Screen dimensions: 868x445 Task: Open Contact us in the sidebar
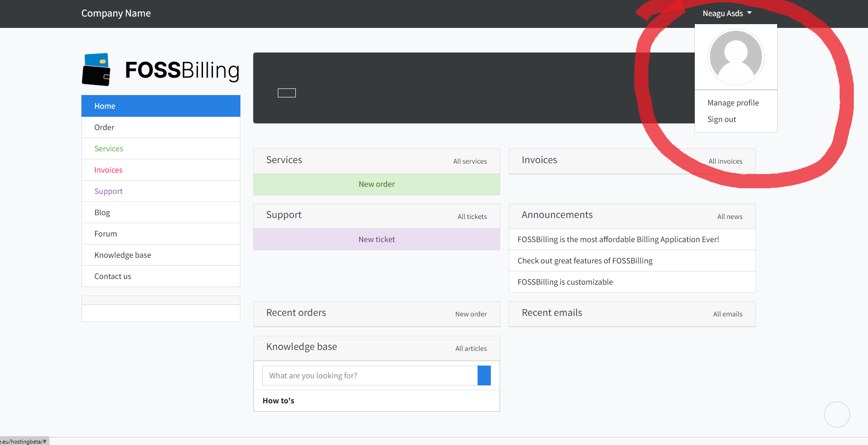pyautogui.click(x=161, y=276)
